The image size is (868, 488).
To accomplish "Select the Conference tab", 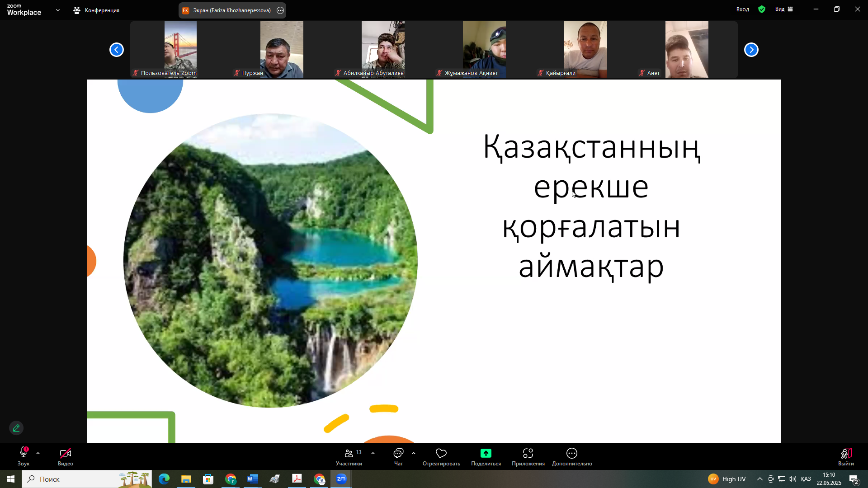I will pyautogui.click(x=97, y=10).
